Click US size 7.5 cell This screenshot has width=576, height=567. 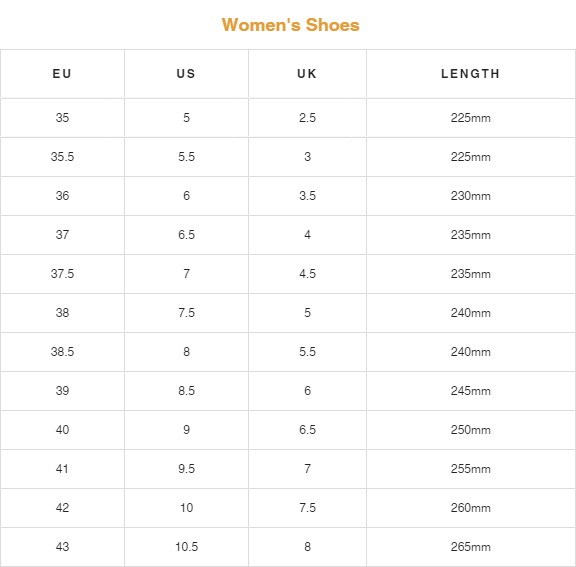pyautogui.click(x=186, y=313)
